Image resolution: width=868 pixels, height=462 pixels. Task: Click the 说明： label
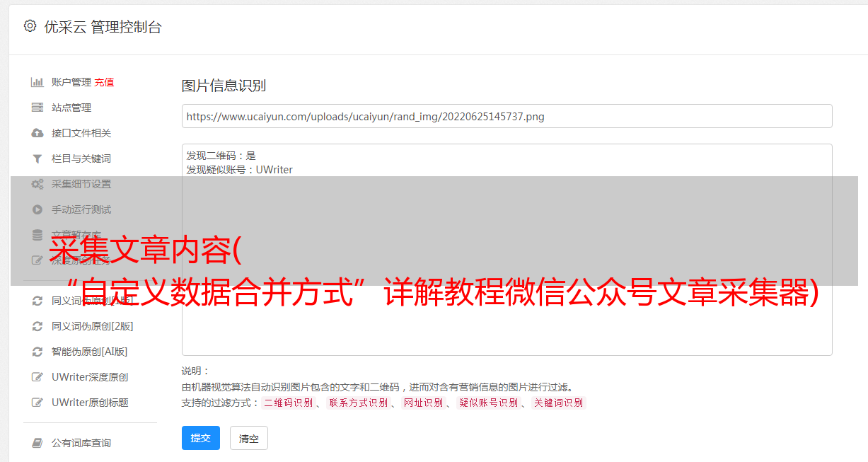click(196, 371)
